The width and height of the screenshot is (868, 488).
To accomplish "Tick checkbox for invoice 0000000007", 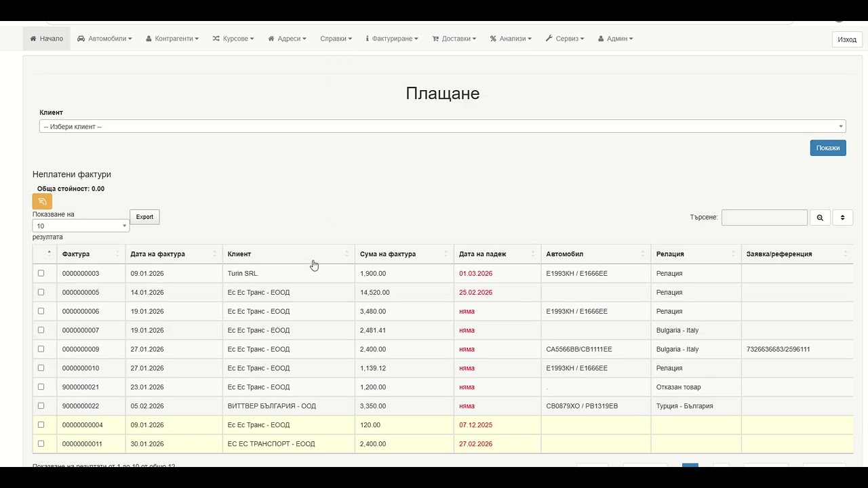I will tap(41, 330).
